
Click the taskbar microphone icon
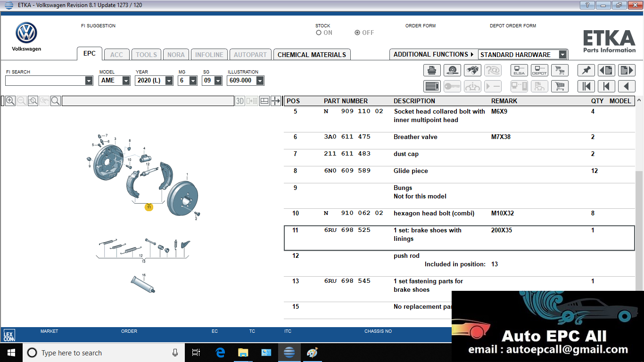175,353
